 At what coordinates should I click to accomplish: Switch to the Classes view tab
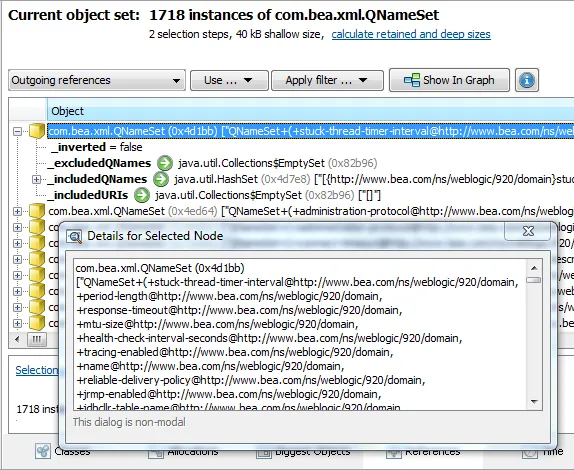click(63, 451)
